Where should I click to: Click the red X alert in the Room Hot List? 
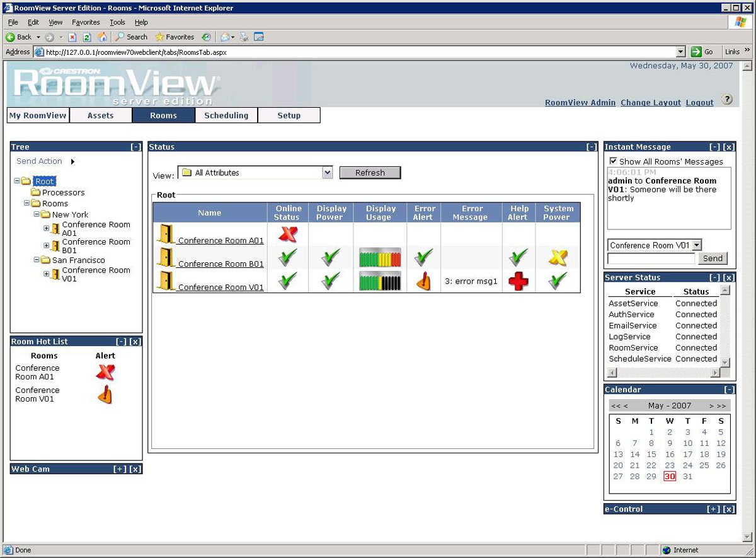pyautogui.click(x=105, y=373)
